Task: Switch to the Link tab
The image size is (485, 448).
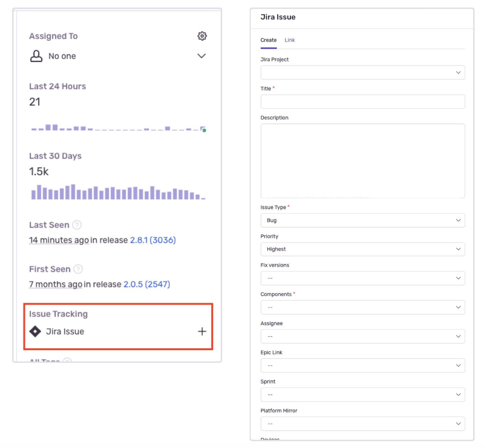Action: pos(290,40)
